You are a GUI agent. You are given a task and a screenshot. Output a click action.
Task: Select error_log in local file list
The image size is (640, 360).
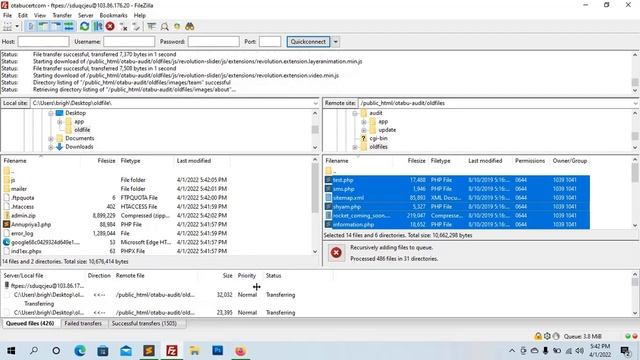(22, 233)
